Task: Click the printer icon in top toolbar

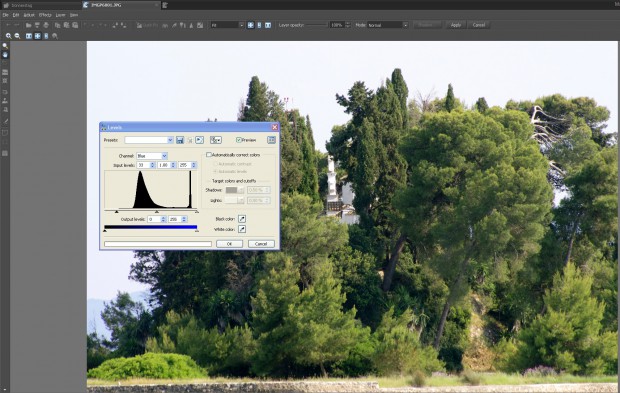Action: (x=46, y=25)
